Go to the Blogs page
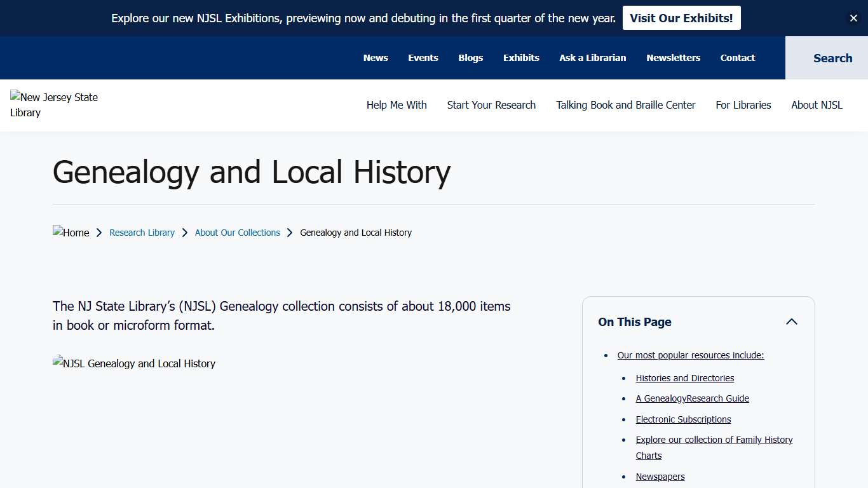Image resolution: width=868 pixels, height=488 pixels. click(x=470, y=58)
